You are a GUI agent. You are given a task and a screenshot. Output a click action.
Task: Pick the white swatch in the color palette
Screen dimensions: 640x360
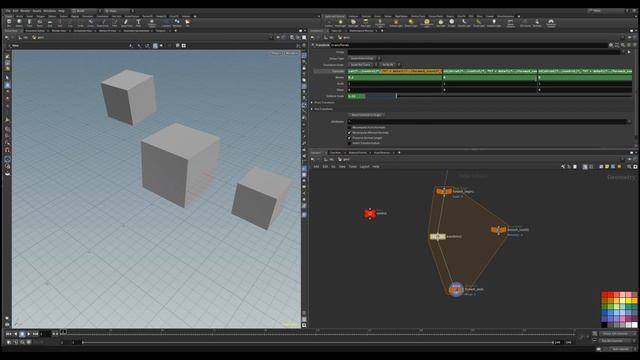(634, 325)
